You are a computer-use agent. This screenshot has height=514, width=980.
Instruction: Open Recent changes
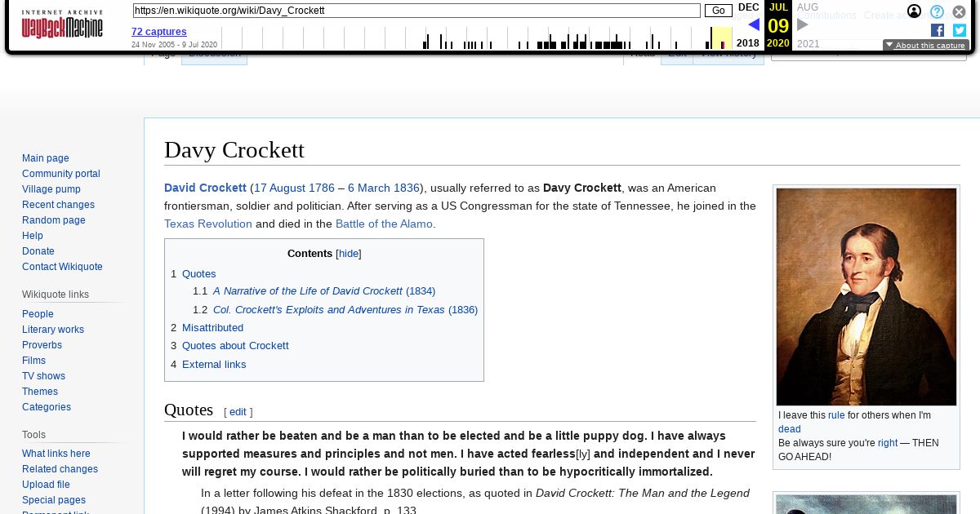coord(58,205)
